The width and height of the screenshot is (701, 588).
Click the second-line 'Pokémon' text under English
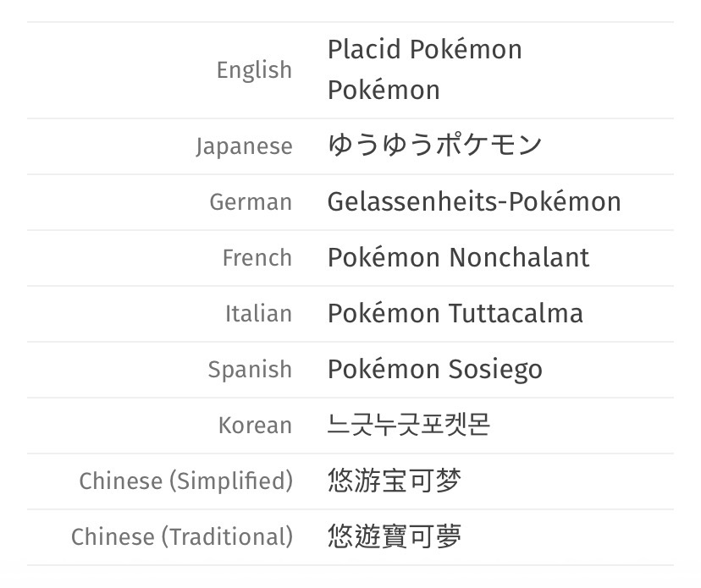pyautogui.click(x=384, y=90)
